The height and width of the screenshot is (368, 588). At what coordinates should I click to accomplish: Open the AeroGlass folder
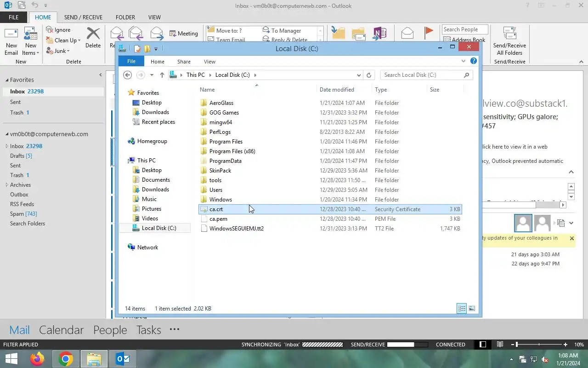[x=221, y=103]
